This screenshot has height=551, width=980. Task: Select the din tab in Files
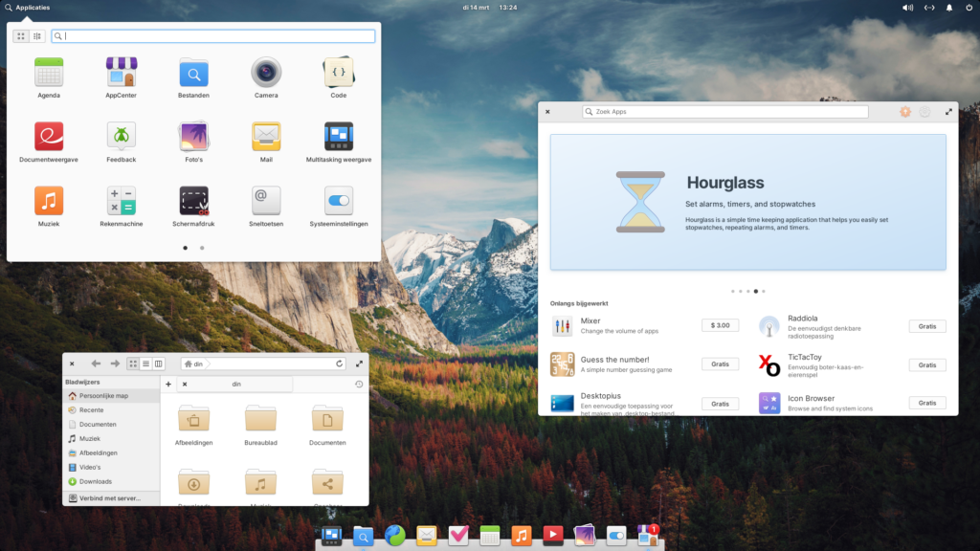click(234, 384)
